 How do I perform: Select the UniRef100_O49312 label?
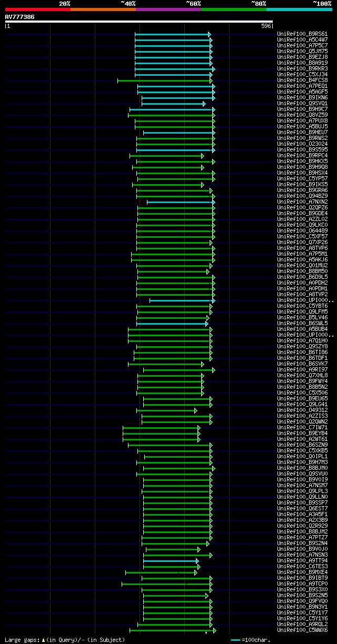coord(302,410)
